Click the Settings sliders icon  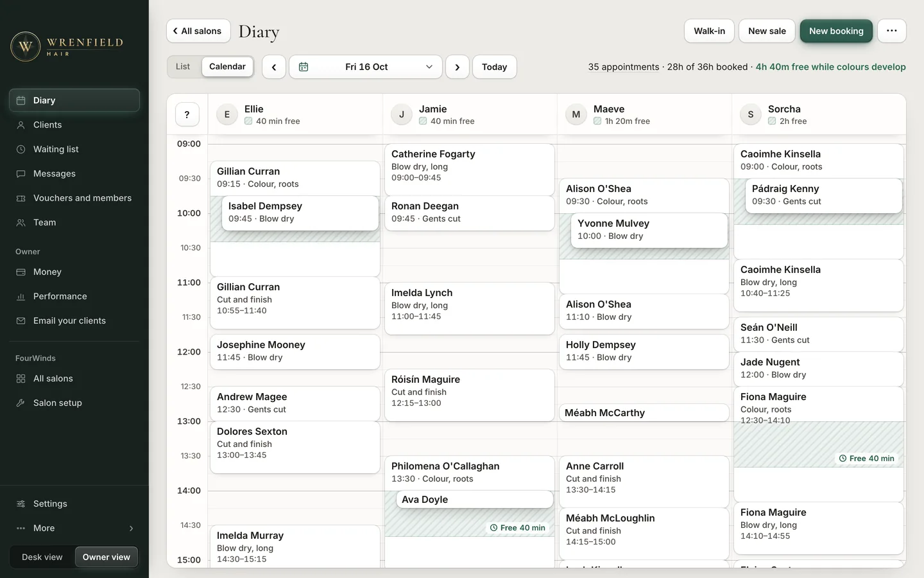(x=21, y=504)
